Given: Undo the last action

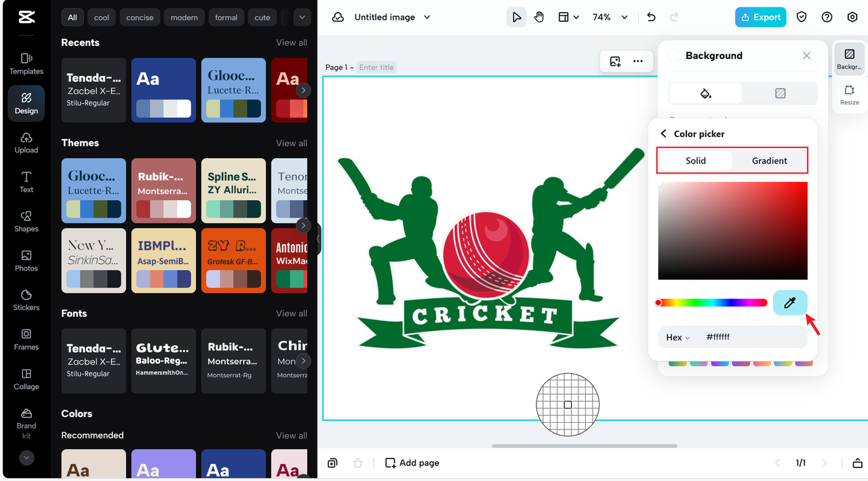Looking at the screenshot, I should click(652, 17).
